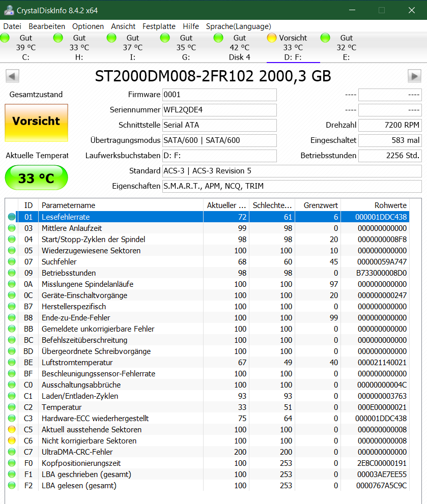This screenshot has width=427, height=504.
Task: Click the Betriebsstunden field 2256 Std.
Action: point(390,156)
